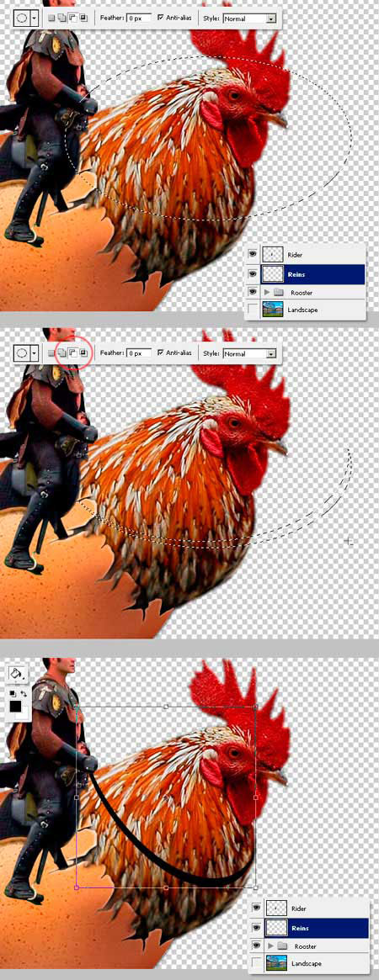Image resolution: width=379 pixels, height=980 pixels.
Task: Choose Intersect with selection in second screenshot's options bar
Action: click(83, 353)
